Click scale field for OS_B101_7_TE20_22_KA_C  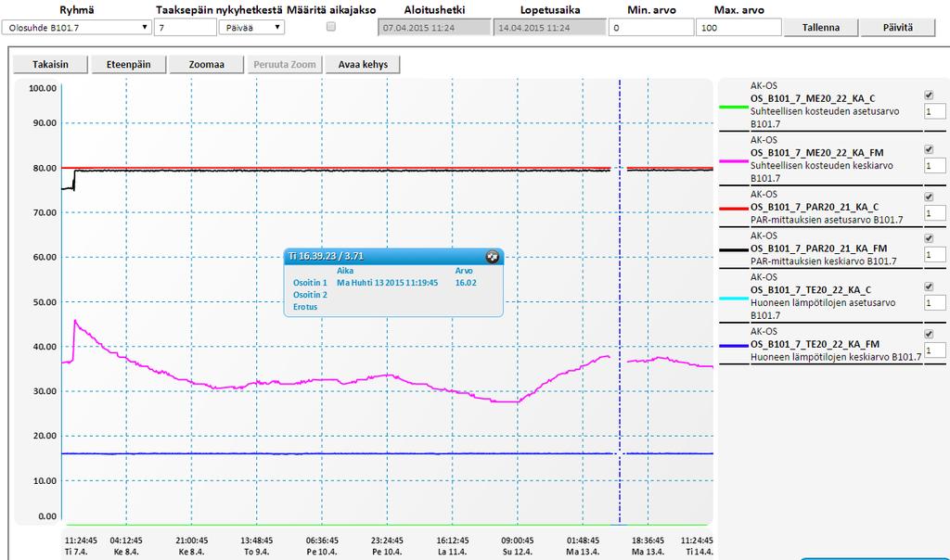(x=934, y=302)
